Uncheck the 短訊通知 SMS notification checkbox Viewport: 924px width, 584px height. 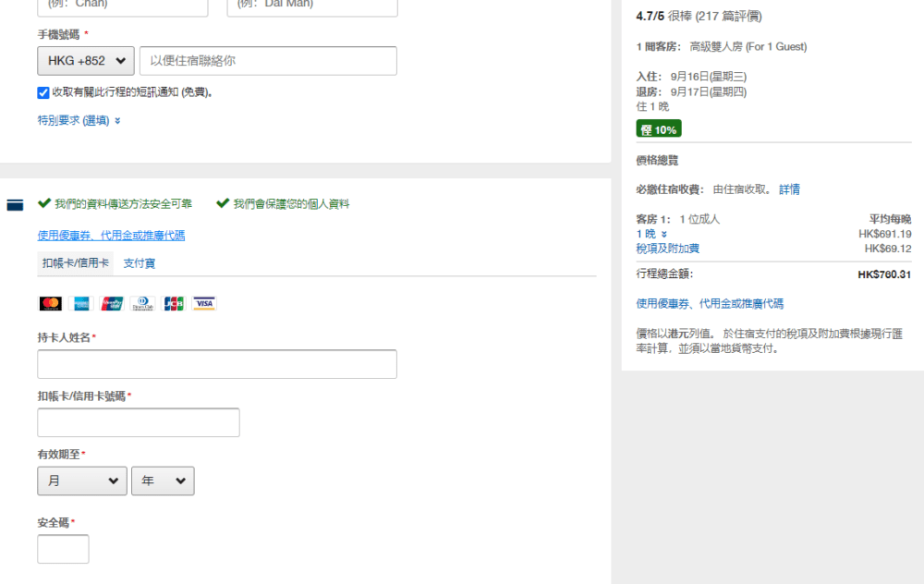coord(42,92)
